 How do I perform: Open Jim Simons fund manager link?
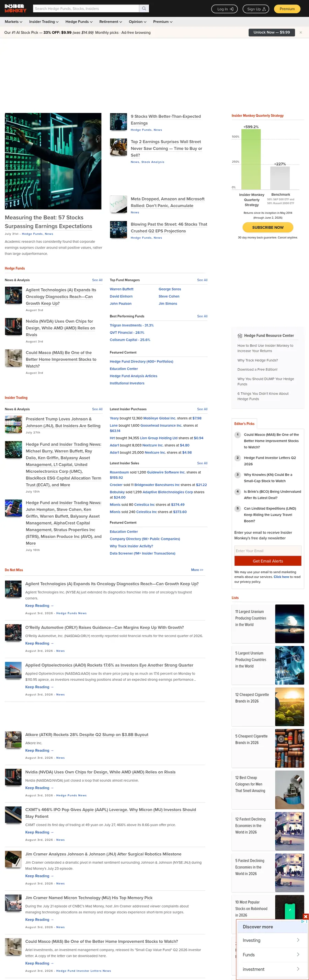coord(168,303)
